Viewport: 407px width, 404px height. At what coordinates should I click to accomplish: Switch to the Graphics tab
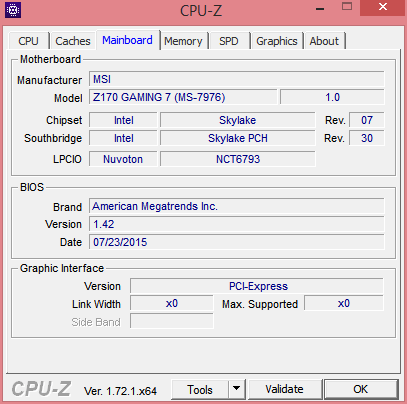[x=277, y=41]
